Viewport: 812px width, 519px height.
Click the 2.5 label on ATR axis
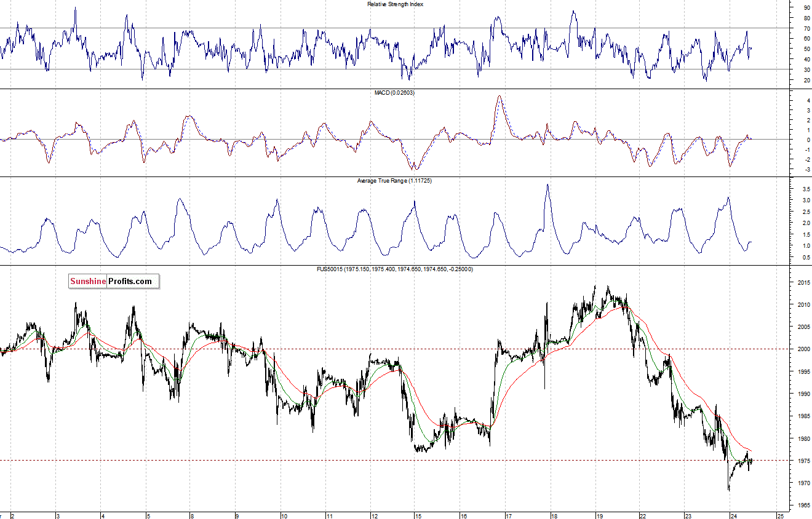(x=805, y=212)
